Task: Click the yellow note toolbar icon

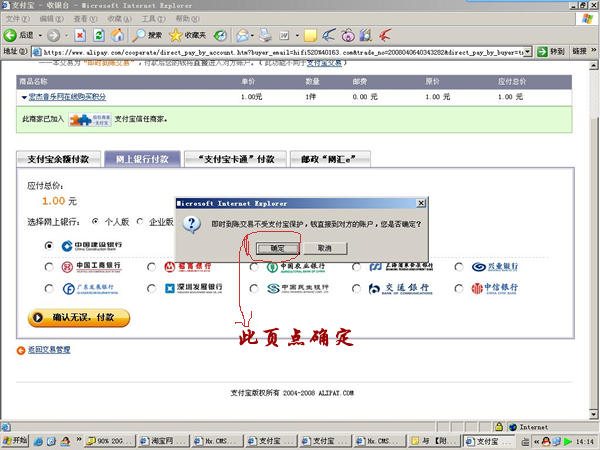Action: [310, 36]
